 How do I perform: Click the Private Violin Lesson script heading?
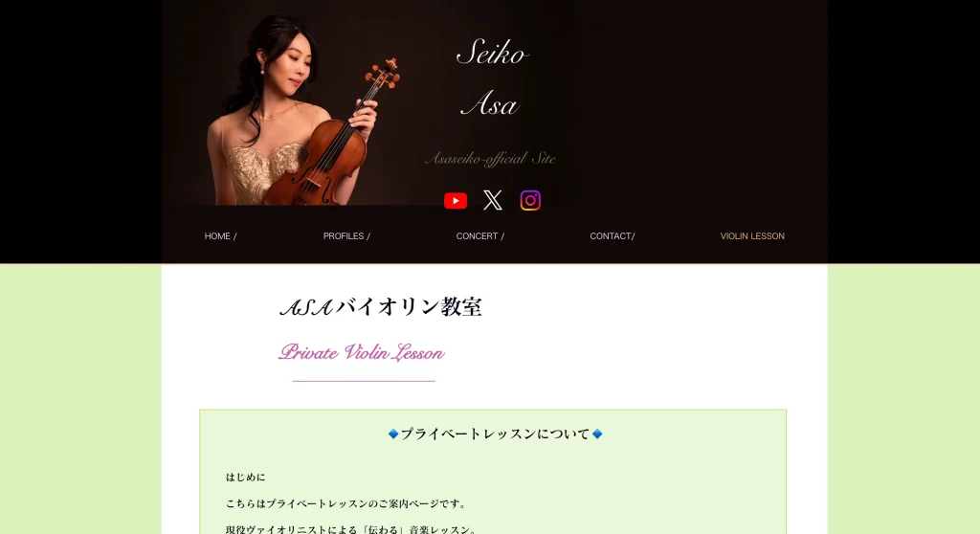(x=361, y=353)
